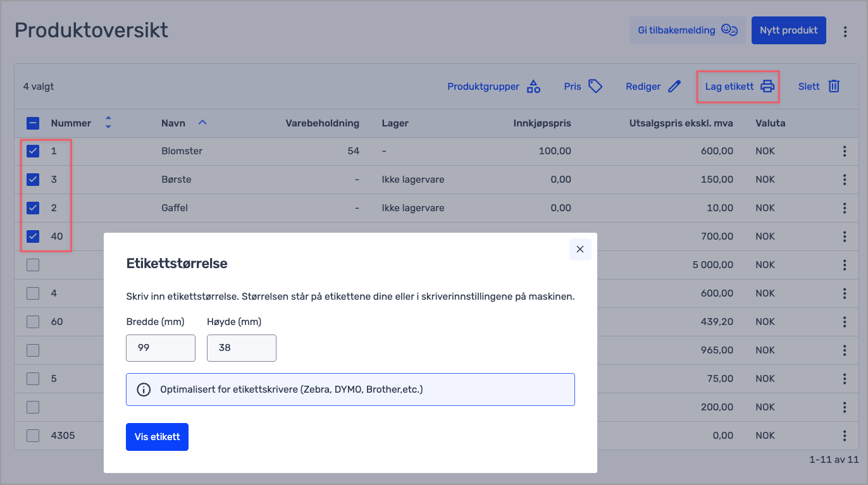Image resolution: width=868 pixels, height=485 pixels.
Task: Click the Rediger pencil icon
Action: (x=674, y=87)
